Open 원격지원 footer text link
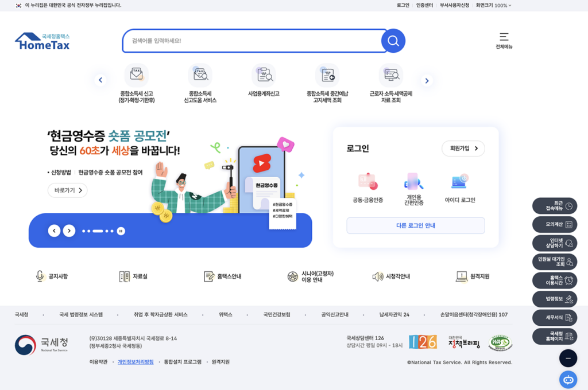The image size is (588, 390). tap(220, 362)
